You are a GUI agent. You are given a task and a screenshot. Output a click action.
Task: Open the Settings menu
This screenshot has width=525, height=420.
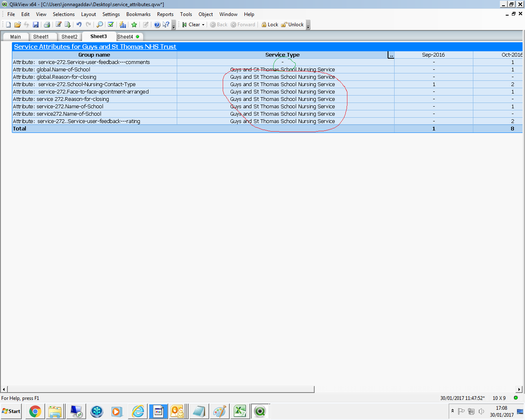(111, 14)
